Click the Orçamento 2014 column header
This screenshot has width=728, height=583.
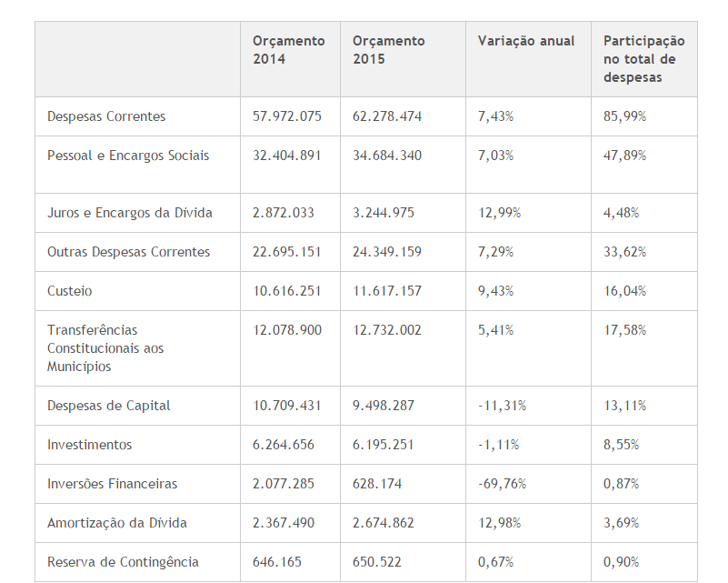coord(288,50)
